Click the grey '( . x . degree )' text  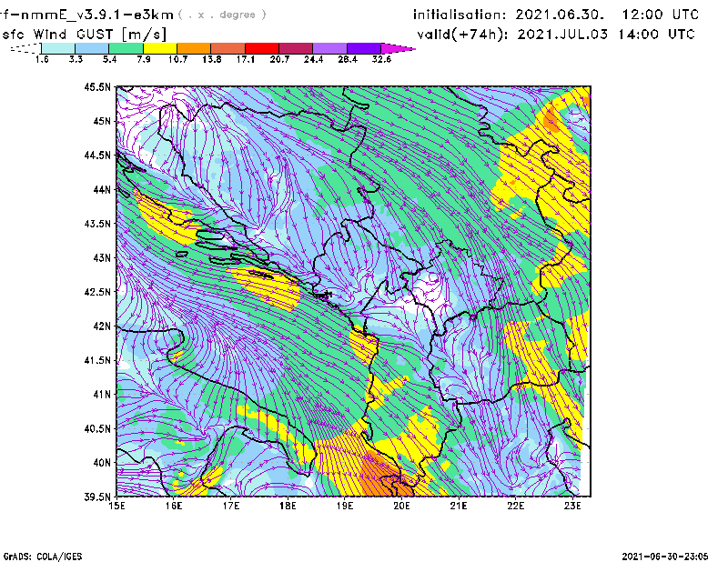(222, 15)
